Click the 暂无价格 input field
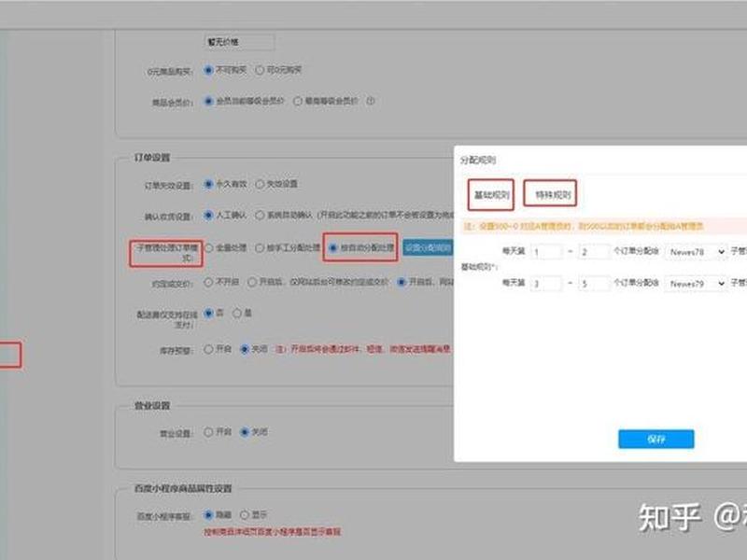This screenshot has height=560, width=747. click(239, 42)
